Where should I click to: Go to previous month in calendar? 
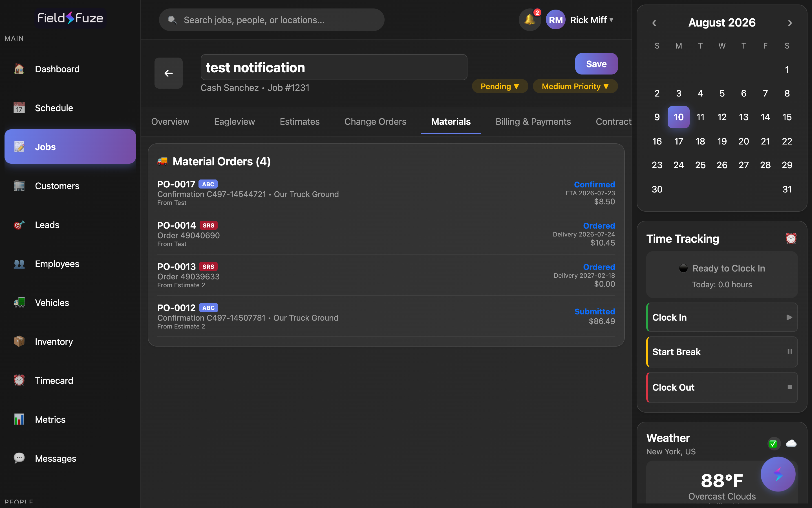(654, 23)
